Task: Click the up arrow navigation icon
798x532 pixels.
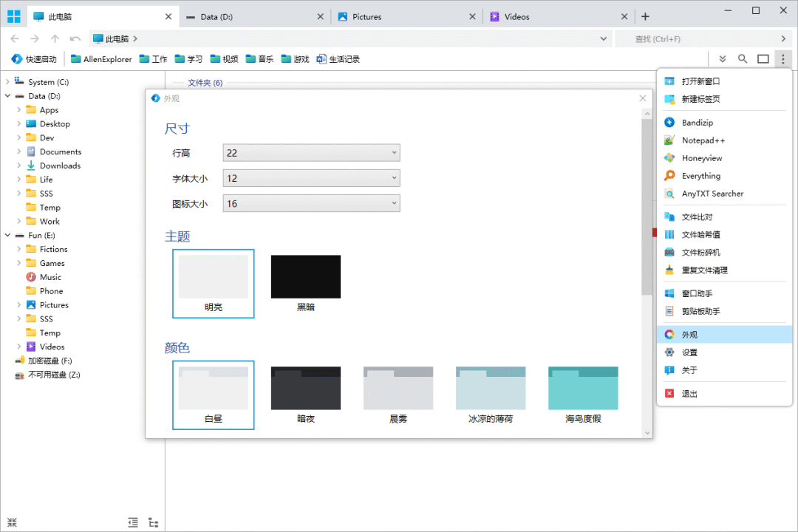Action: [x=55, y=38]
